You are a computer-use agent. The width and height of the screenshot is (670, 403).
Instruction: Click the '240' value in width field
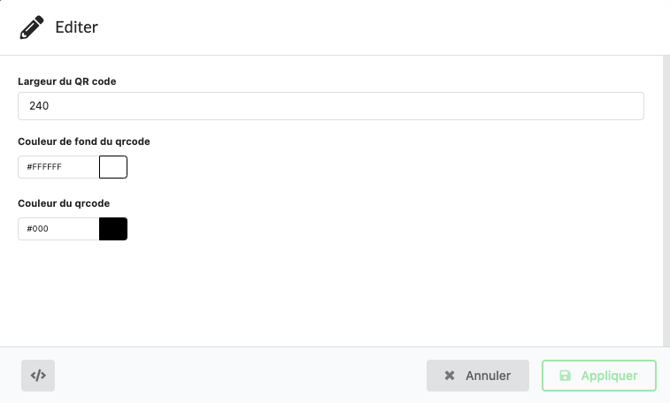[x=40, y=106]
